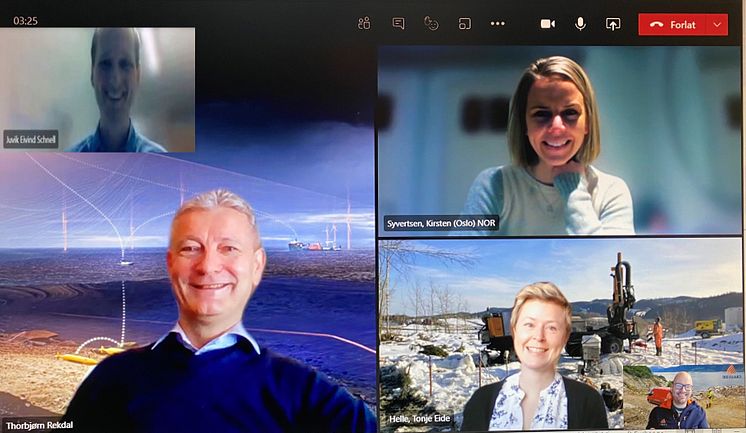The image size is (746, 433).
Task: Open the reactions and raise hand menu
Action: click(431, 23)
